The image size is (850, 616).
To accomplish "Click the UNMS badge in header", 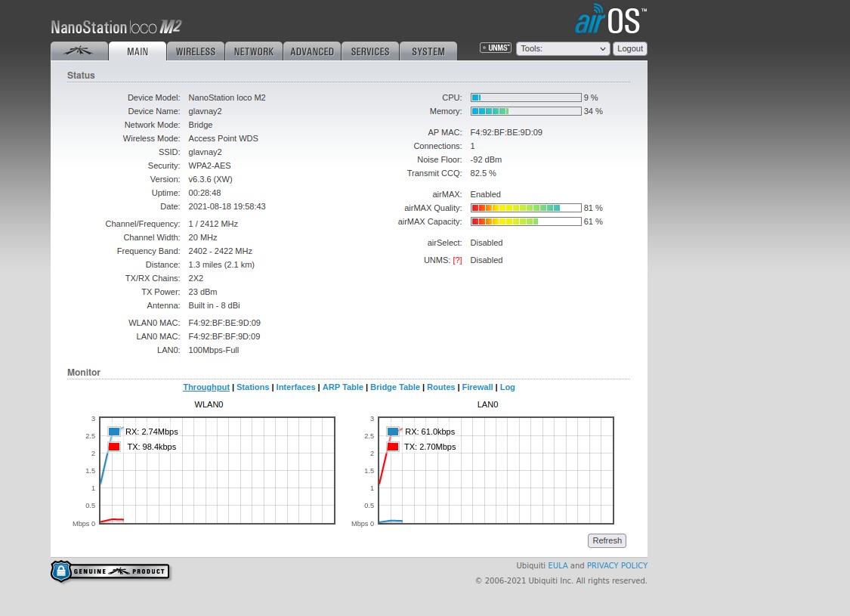I will pos(496,48).
